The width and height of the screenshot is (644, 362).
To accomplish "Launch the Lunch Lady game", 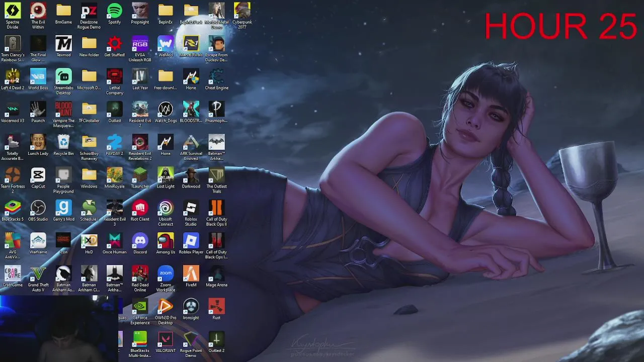I will click(38, 142).
